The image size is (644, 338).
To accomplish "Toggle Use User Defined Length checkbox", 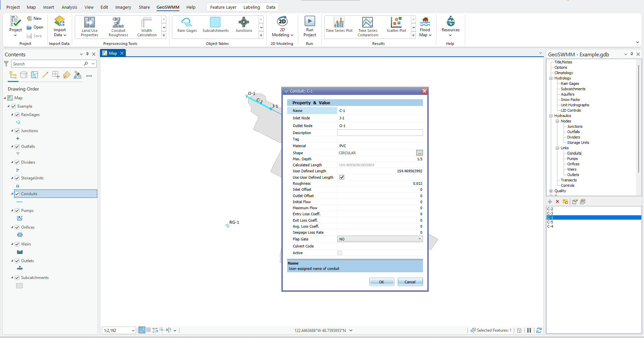I will (x=342, y=177).
